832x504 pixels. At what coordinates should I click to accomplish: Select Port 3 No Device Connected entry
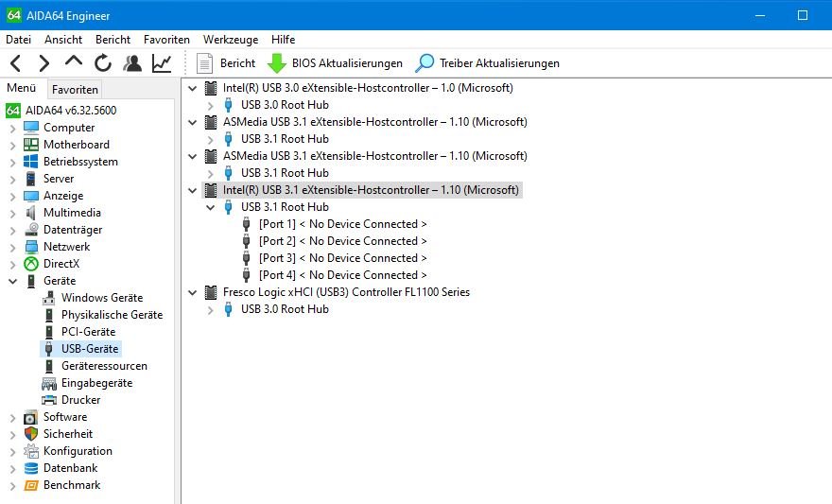(342, 258)
